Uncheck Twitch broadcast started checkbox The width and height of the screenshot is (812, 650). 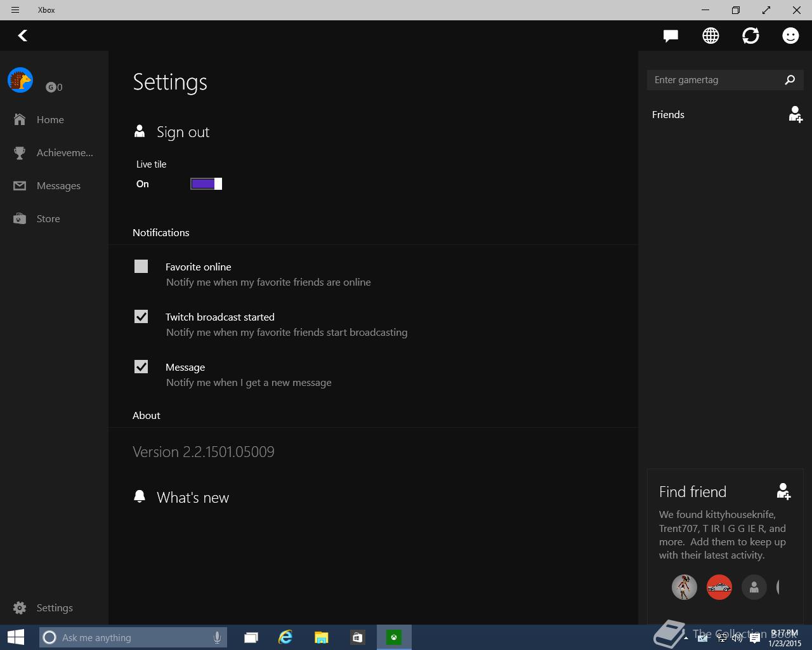coord(141,317)
